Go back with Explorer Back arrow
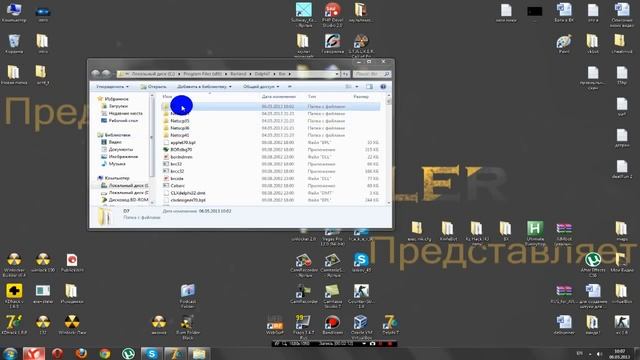640x360 pixels. (x=96, y=73)
